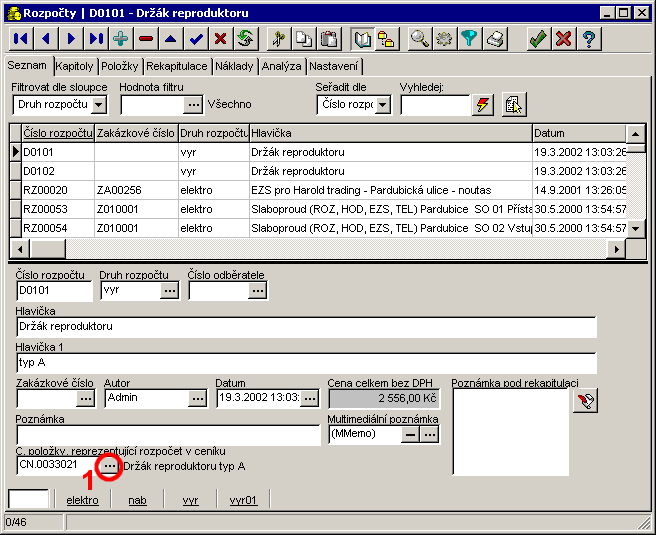Click the elektro link at bottom

[x=82, y=500]
